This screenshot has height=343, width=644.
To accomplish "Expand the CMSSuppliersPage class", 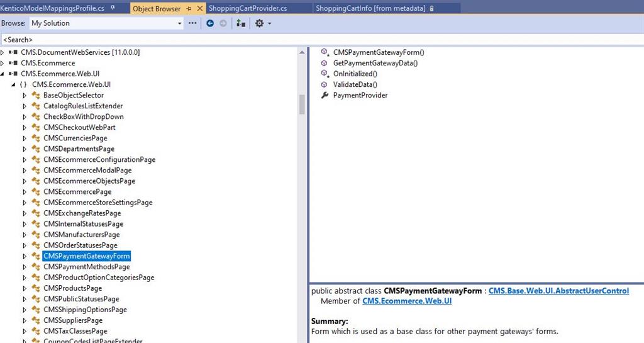I will [x=25, y=320].
